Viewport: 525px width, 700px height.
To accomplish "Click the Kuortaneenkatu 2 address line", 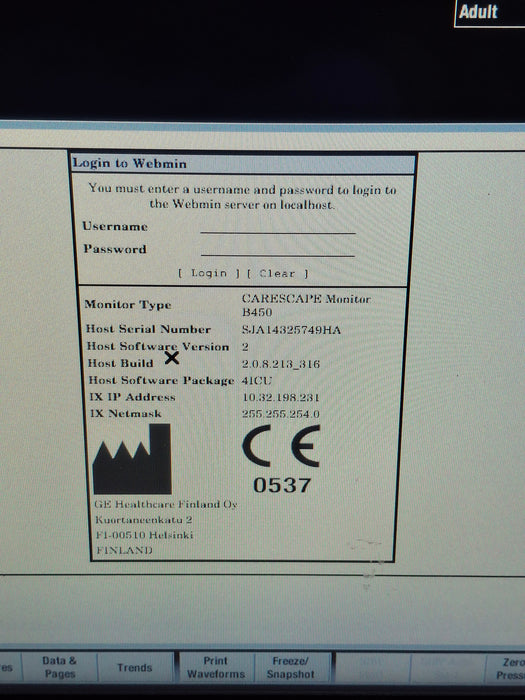I will click(144, 520).
